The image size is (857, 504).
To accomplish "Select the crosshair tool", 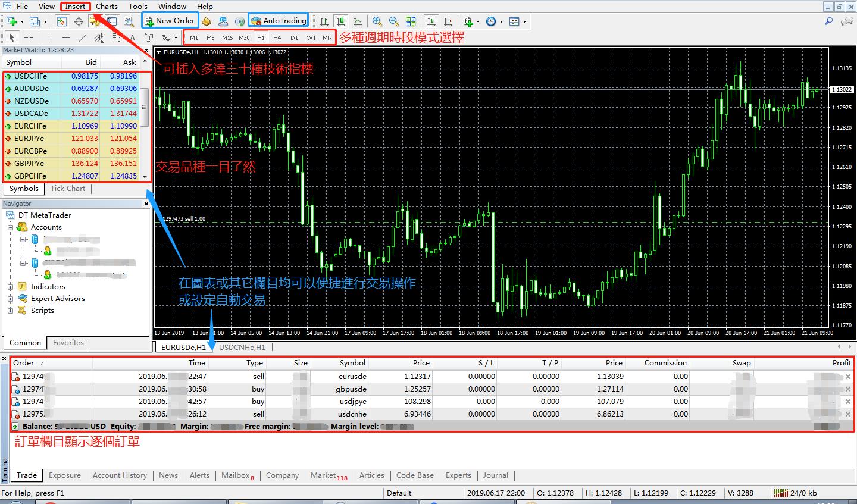I will coord(29,38).
